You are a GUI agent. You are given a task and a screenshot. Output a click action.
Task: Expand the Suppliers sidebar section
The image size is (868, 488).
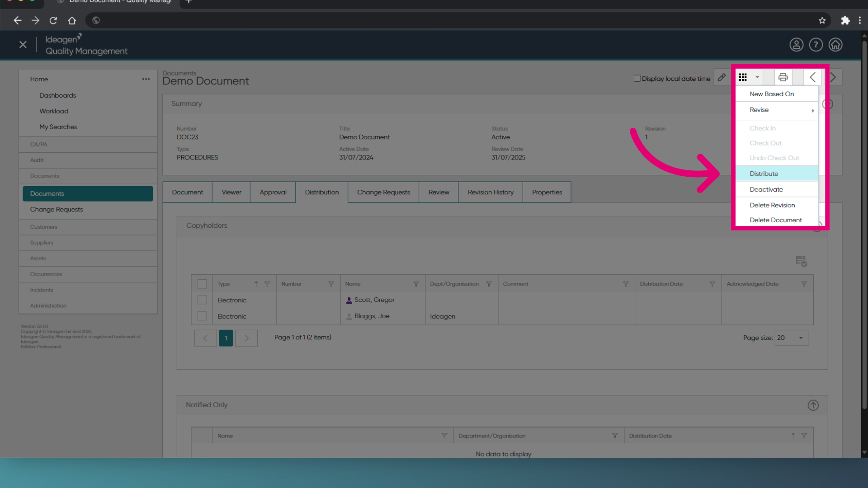(88, 243)
